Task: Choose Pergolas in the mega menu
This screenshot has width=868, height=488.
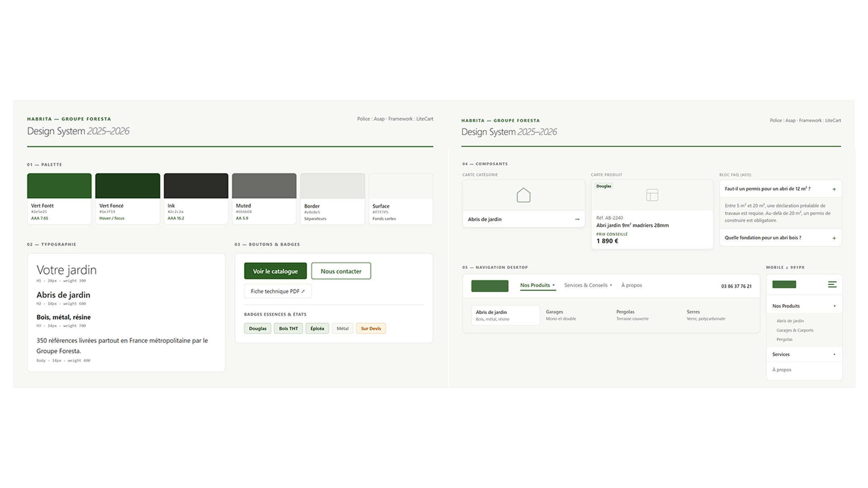Action: (632, 315)
